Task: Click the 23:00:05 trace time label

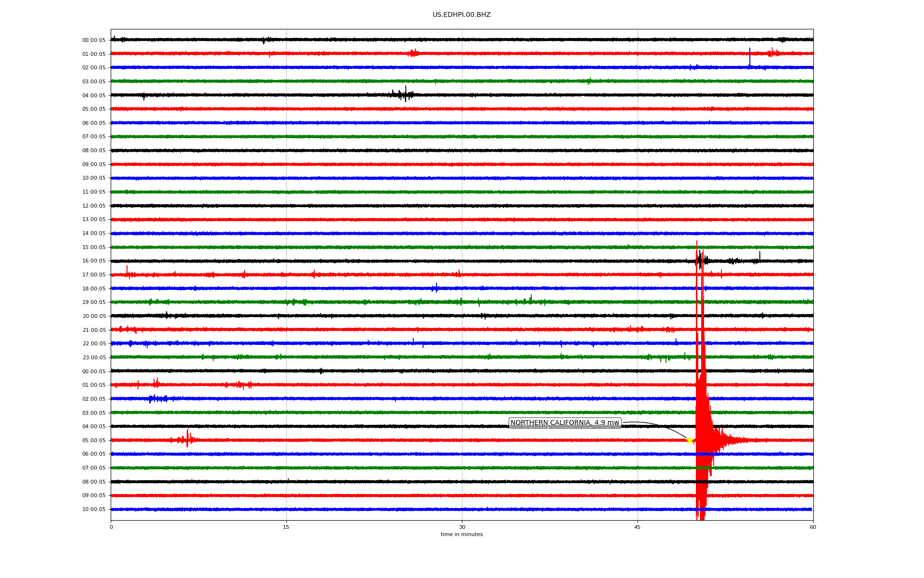Action: tap(94, 358)
